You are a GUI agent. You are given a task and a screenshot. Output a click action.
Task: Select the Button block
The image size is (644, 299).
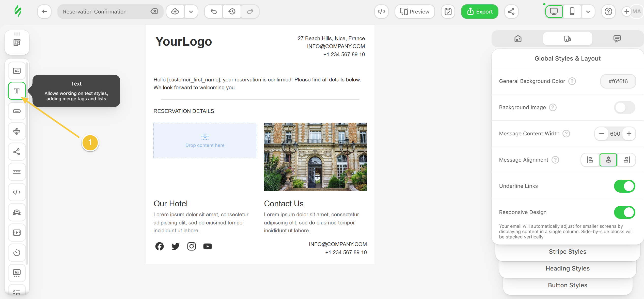[x=17, y=111]
